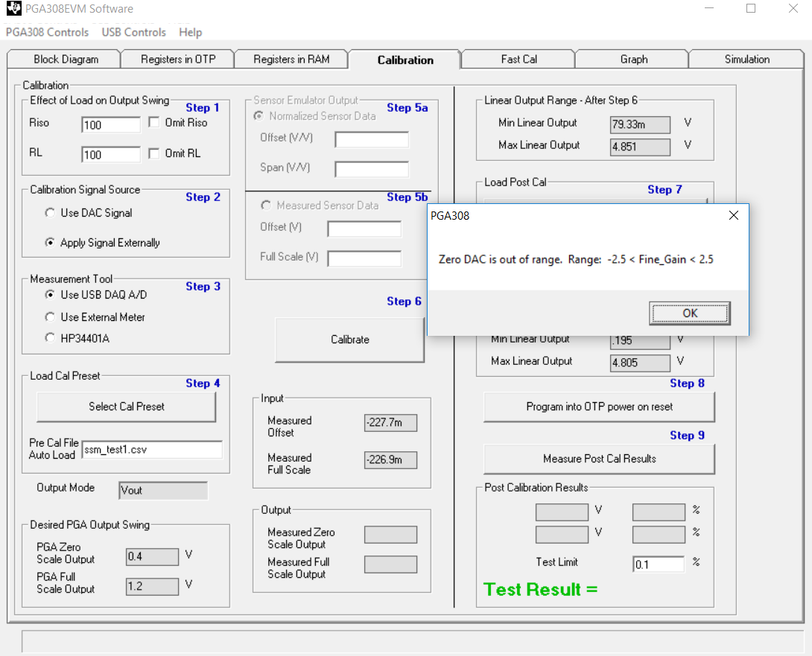Click the Measured Full Scale value -226.9m
Image resolution: width=812 pixels, height=656 pixels.
click(x=390, y=459)
